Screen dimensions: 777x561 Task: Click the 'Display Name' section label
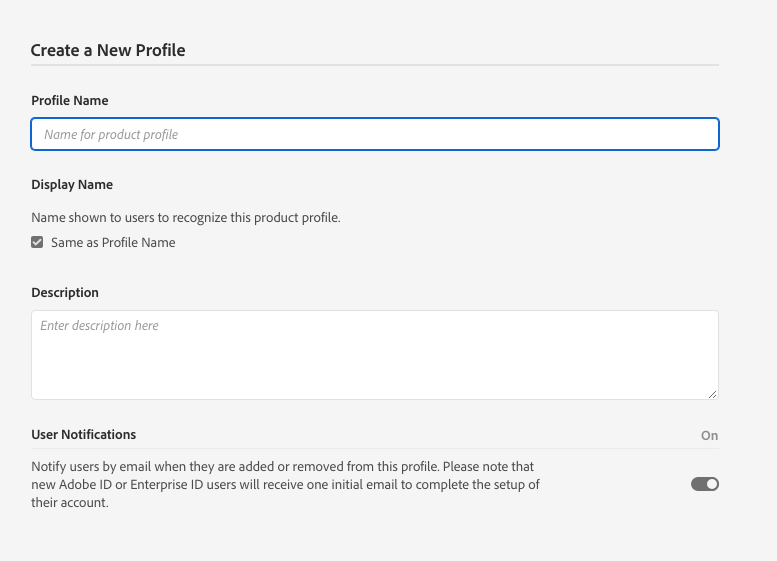(x=72, y=185)
